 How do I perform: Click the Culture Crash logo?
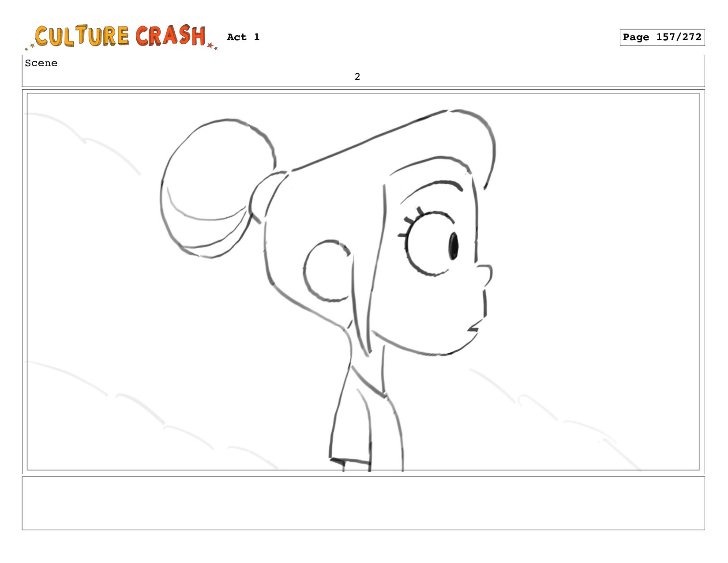click(x=121, y=37)
